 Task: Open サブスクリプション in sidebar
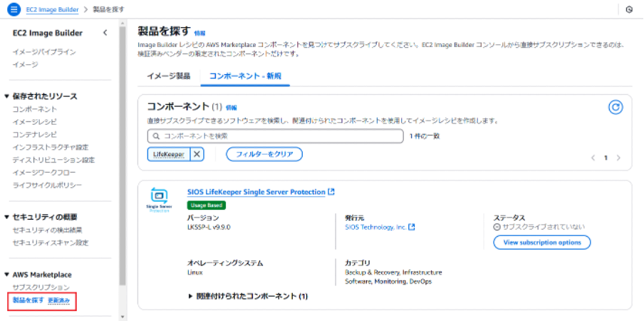pyautogui.click(x=41, y=287)
